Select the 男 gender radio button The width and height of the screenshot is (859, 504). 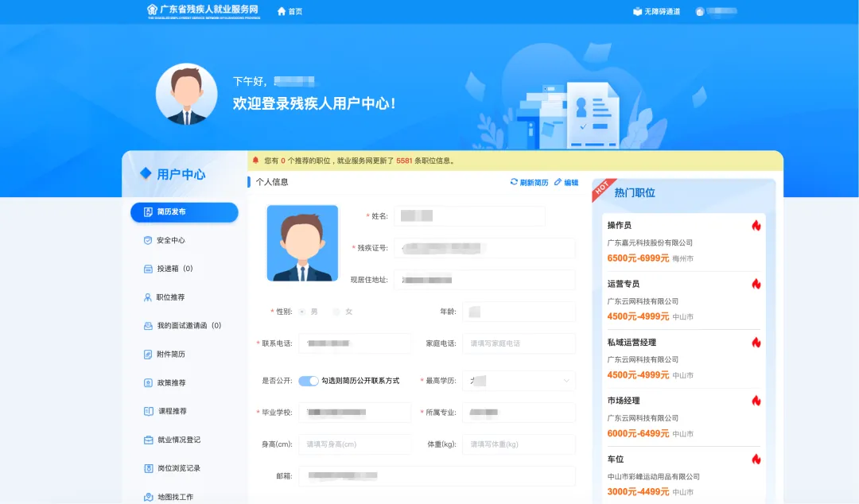(302, 312)
